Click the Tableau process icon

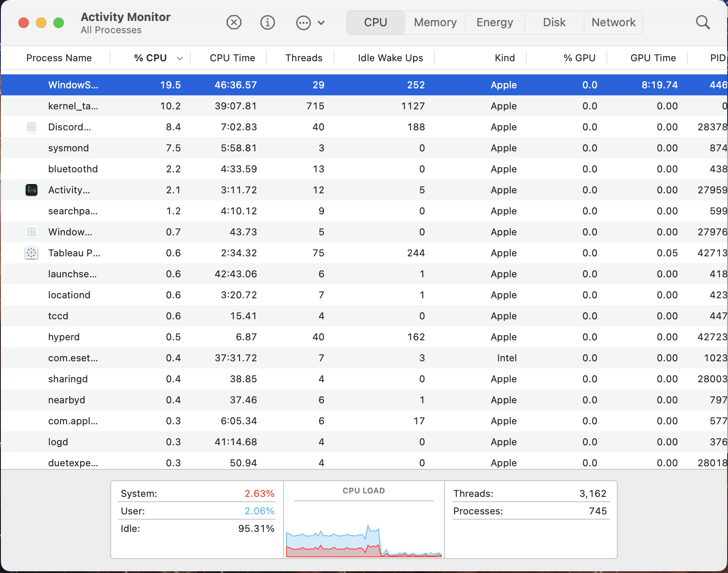point(31,253)
